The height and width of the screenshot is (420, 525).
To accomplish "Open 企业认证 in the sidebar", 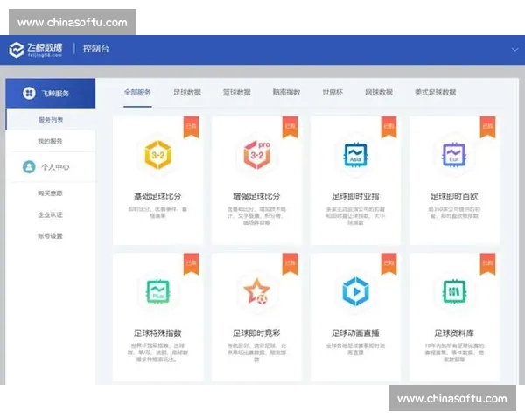I will point(50,214).
